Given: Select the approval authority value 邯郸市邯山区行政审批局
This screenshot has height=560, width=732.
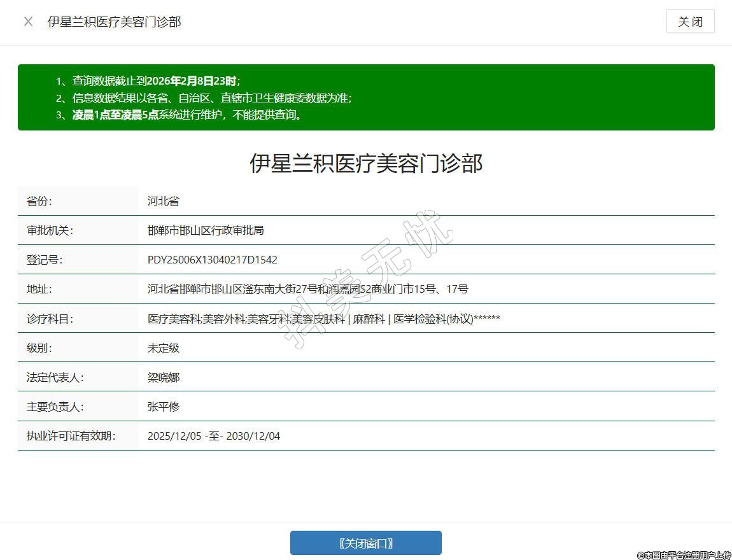Looking at the screenshot, I should click(206, 230).
